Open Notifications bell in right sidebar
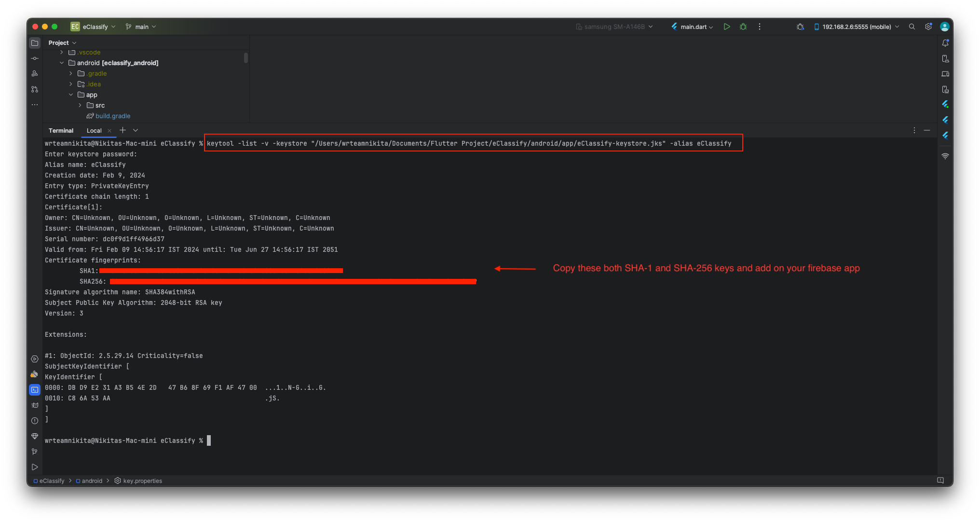980x522 pixels. coord(945,43)
